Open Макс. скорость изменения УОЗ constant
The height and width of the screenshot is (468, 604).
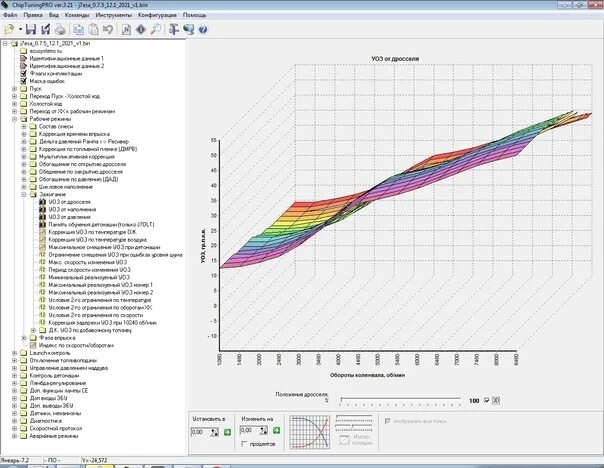(87, 262)
